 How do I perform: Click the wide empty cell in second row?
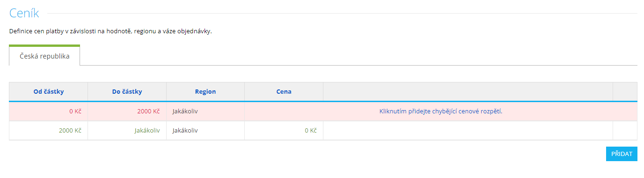tap(468, 131)
